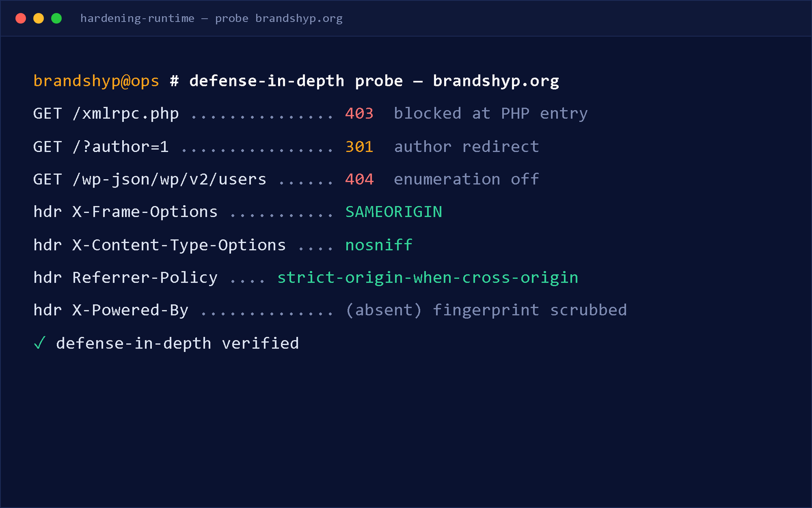Click the 'hdr X-Powered-By' header name

click(x=111, y=310)
